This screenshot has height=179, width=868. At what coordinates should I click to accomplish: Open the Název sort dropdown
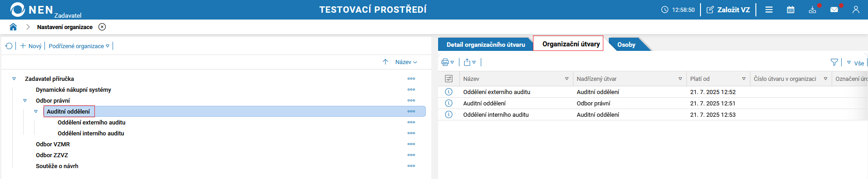point(406,62)
